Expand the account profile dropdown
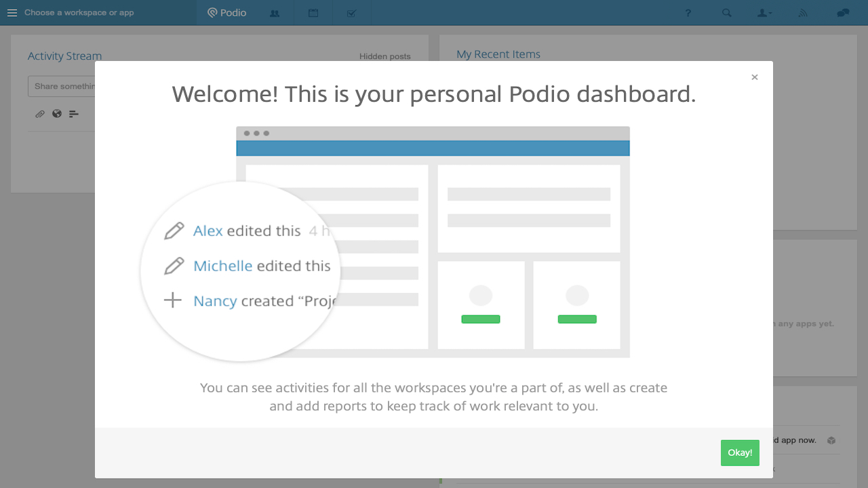 click(765, 13)
